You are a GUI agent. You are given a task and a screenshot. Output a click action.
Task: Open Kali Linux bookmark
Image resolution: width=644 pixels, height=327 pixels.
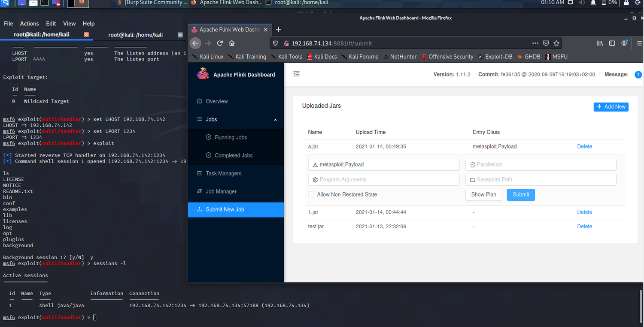[208, 57]
